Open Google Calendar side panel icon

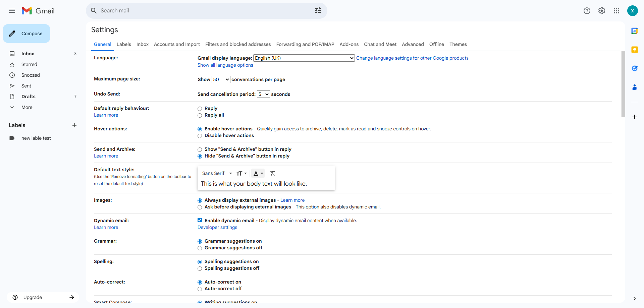click(635, 31)
